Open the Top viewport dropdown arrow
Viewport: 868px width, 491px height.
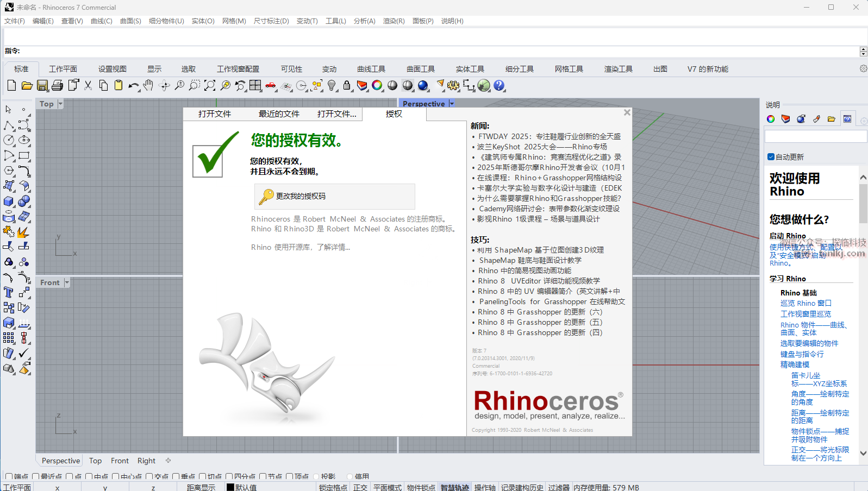click(x=60, y=104)
